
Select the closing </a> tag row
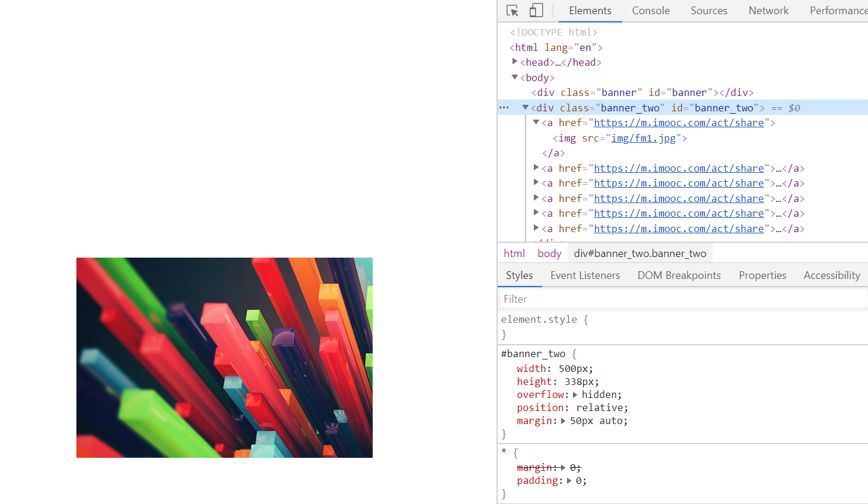[553, 153]
